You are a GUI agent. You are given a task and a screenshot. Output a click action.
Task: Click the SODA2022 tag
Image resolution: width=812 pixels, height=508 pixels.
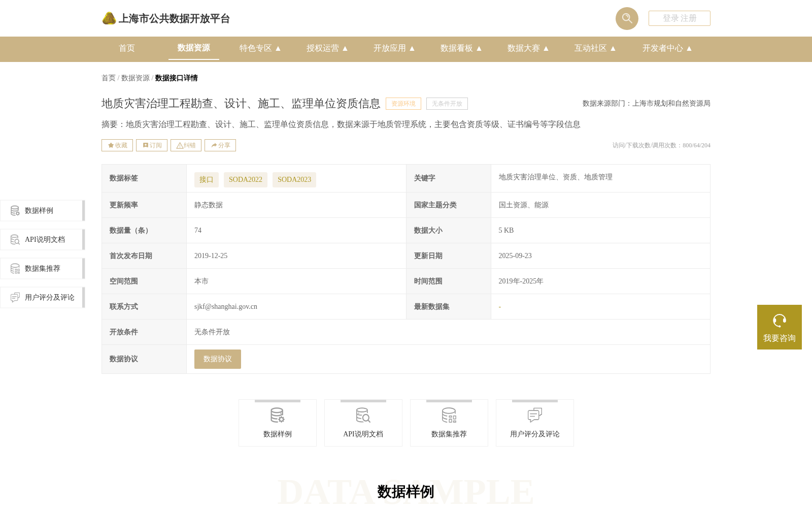pyautogui.click(x=246, y=180)
